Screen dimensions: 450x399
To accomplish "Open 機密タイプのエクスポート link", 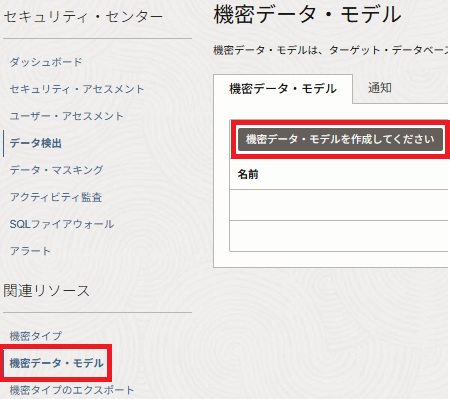I will [x=72, y=390].
